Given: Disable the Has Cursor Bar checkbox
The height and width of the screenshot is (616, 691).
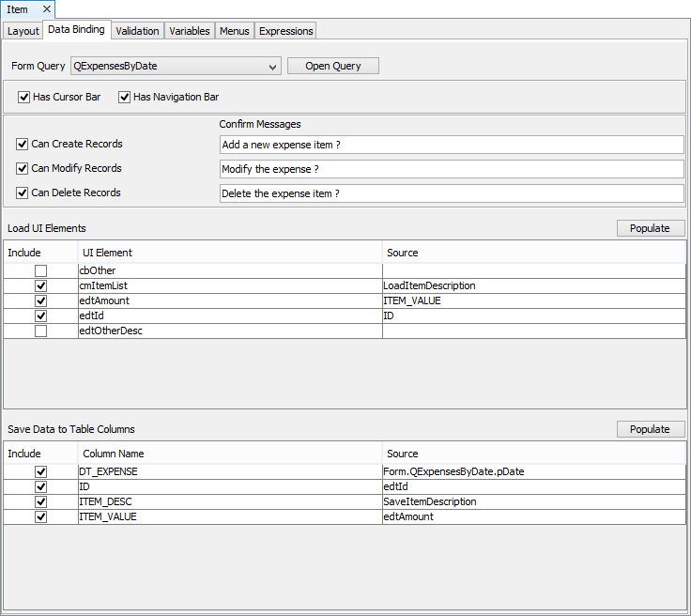Looking at the screenshot, I should tap(23, 97).
